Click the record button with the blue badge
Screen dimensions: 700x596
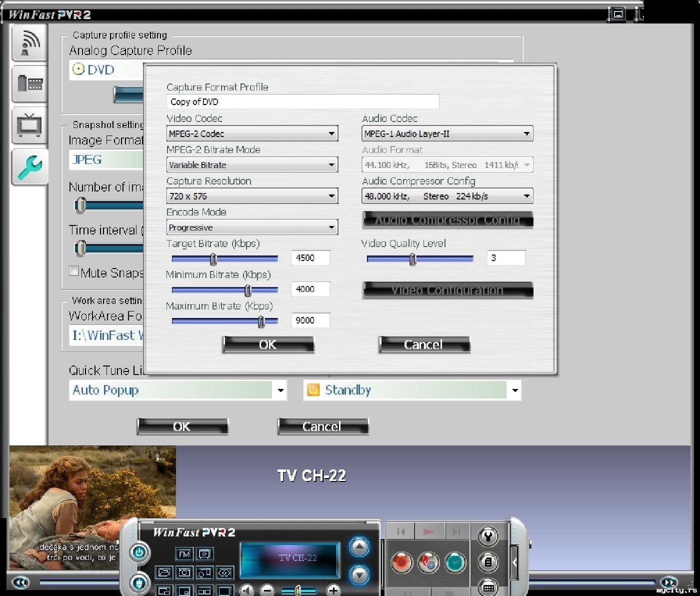click(x=428, y=562)
